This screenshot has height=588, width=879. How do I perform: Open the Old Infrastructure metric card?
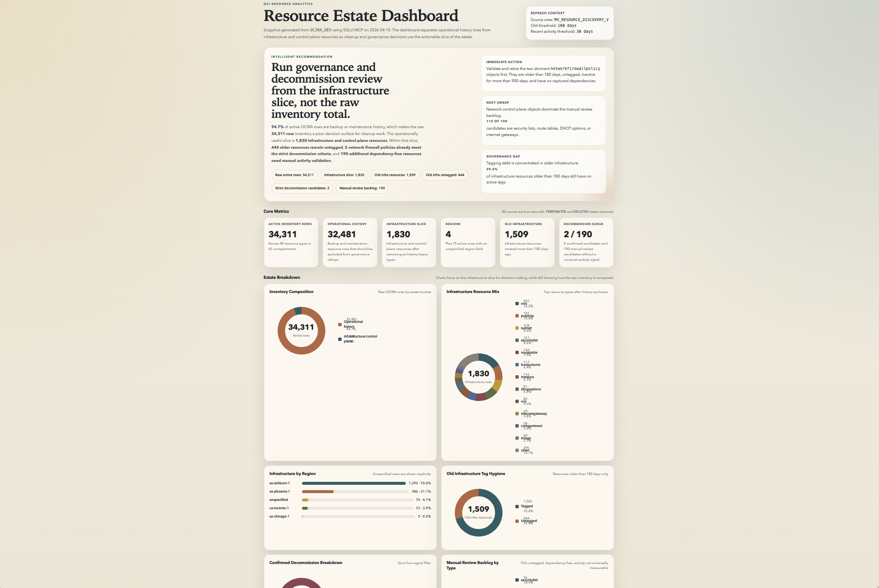click(x=527, y=243)
